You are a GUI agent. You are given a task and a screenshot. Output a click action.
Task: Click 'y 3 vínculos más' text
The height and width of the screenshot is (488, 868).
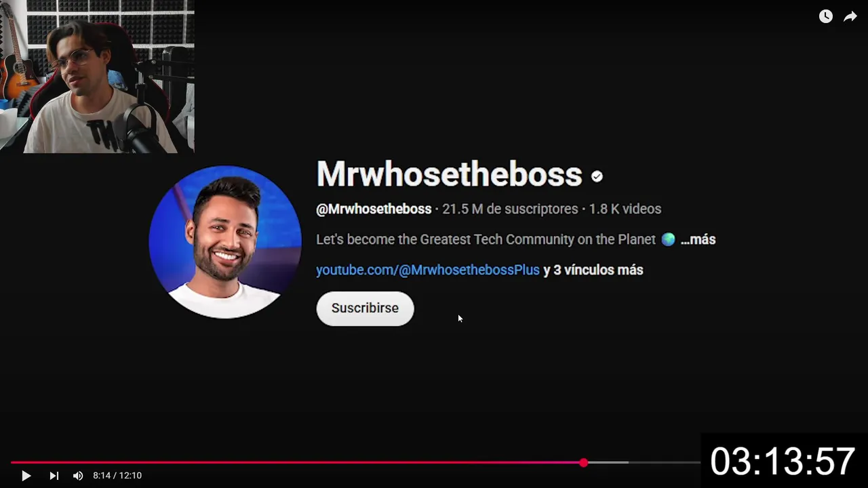tap(593, 270)
